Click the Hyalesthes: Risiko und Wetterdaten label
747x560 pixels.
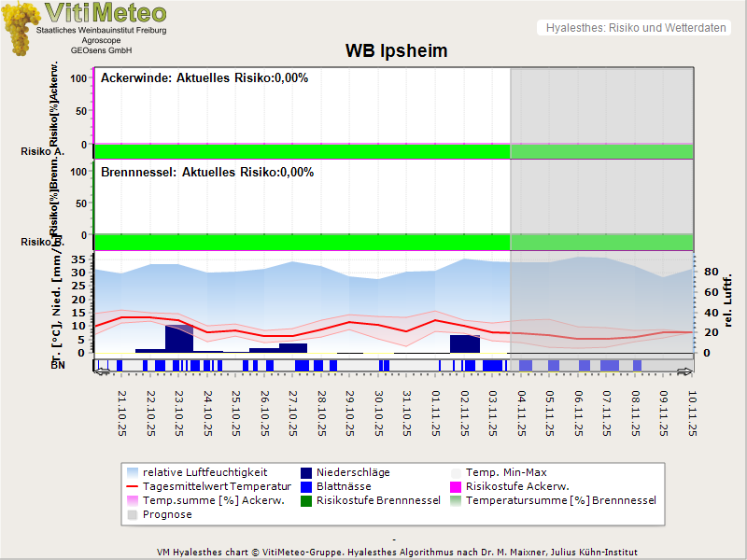tap(635, 28)
